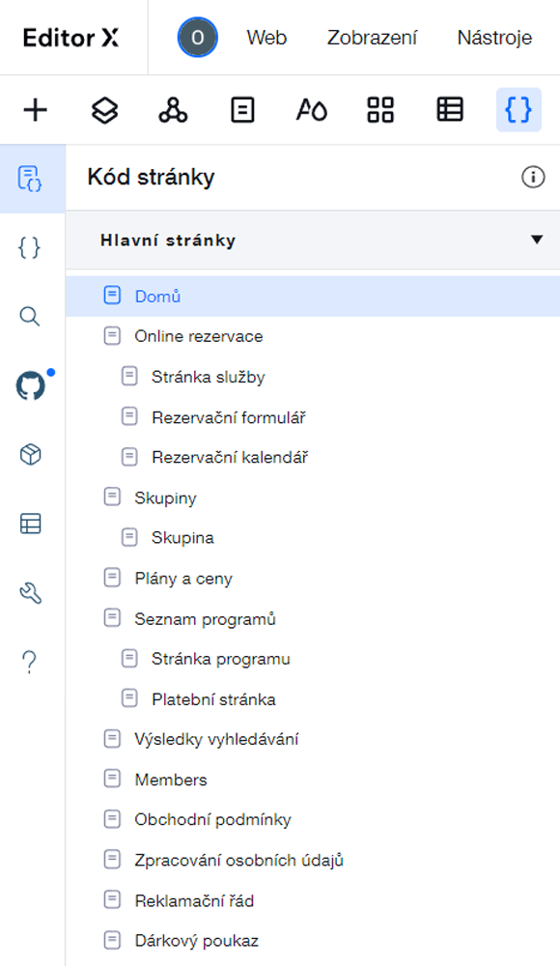The width and height of the screenshot is (560, 966).
Task: Open the Nástroje menu
Action: tap(494, 38)
